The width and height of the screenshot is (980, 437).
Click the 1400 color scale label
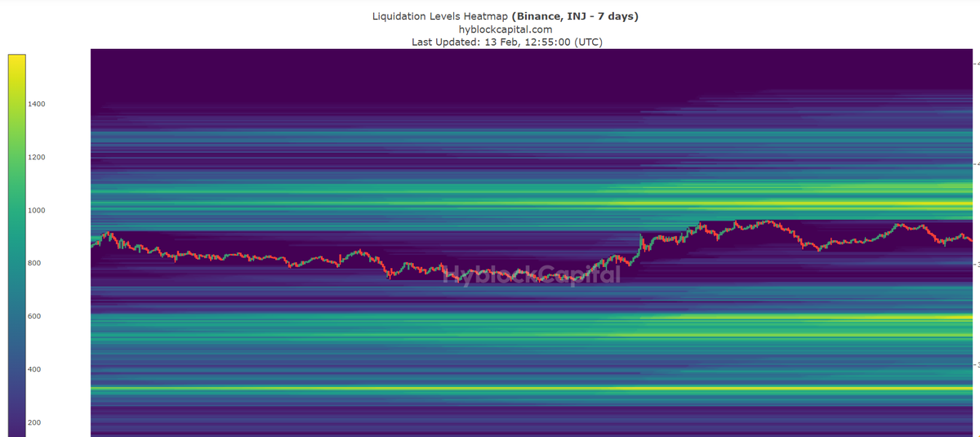tap(38, 105)
